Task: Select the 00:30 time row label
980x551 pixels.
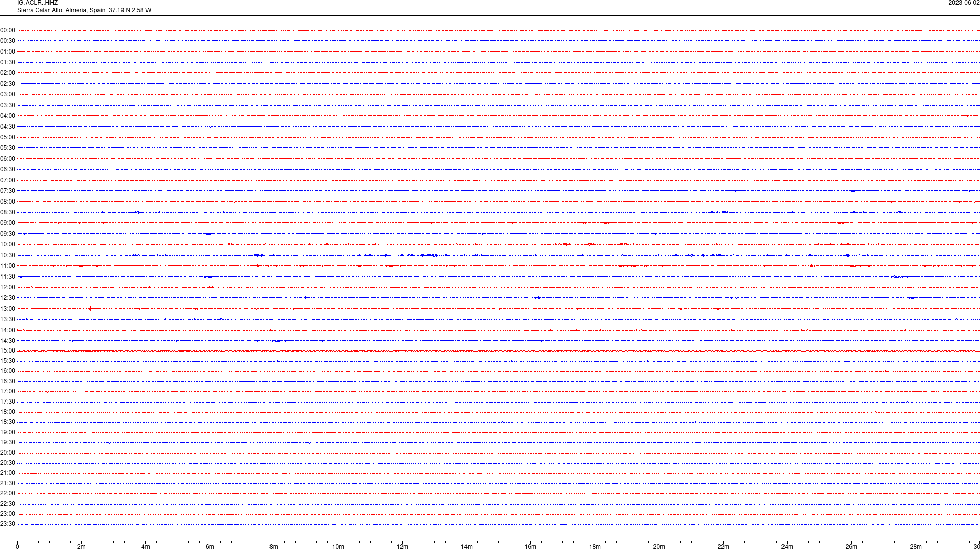Action: coord(8,41)
